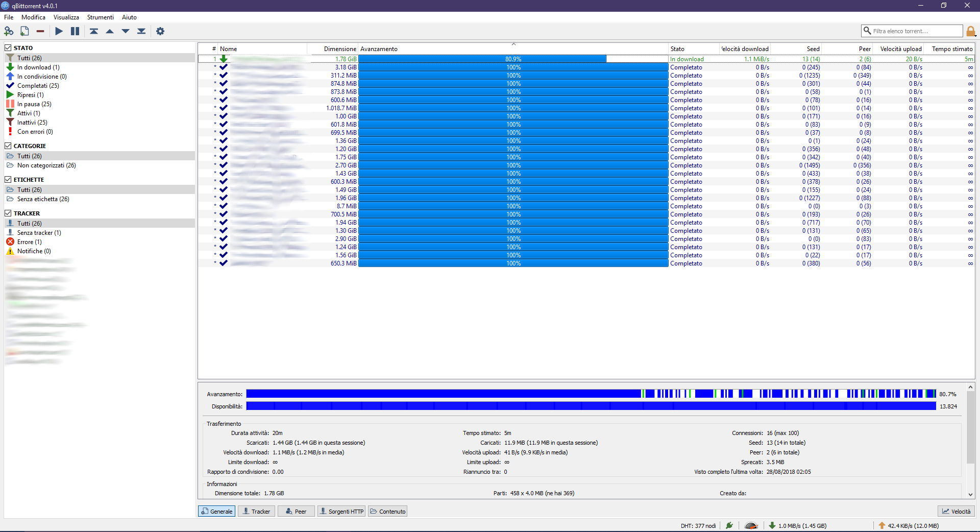Pause torrents with the pause icon
Screen dimensions: 980x532
pyautogui.click(x=75, y=31)
